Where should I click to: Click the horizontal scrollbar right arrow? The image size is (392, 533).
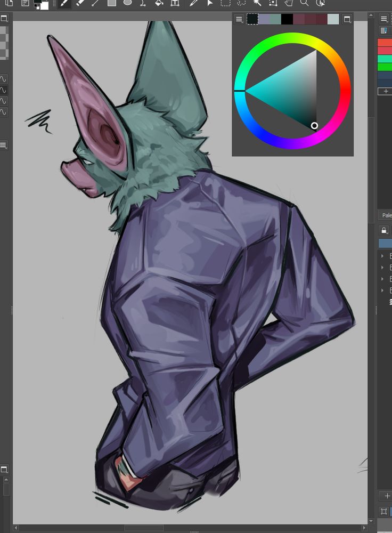pos(364,528)
